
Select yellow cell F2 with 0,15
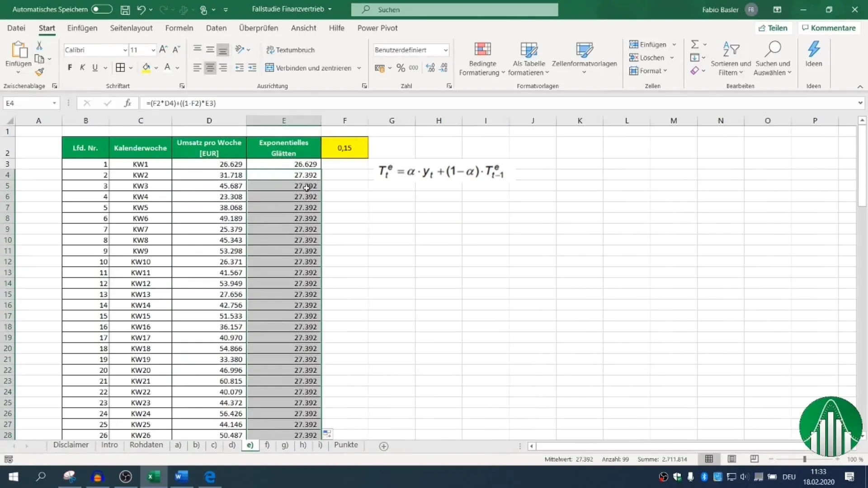click(x=344, y=148)
